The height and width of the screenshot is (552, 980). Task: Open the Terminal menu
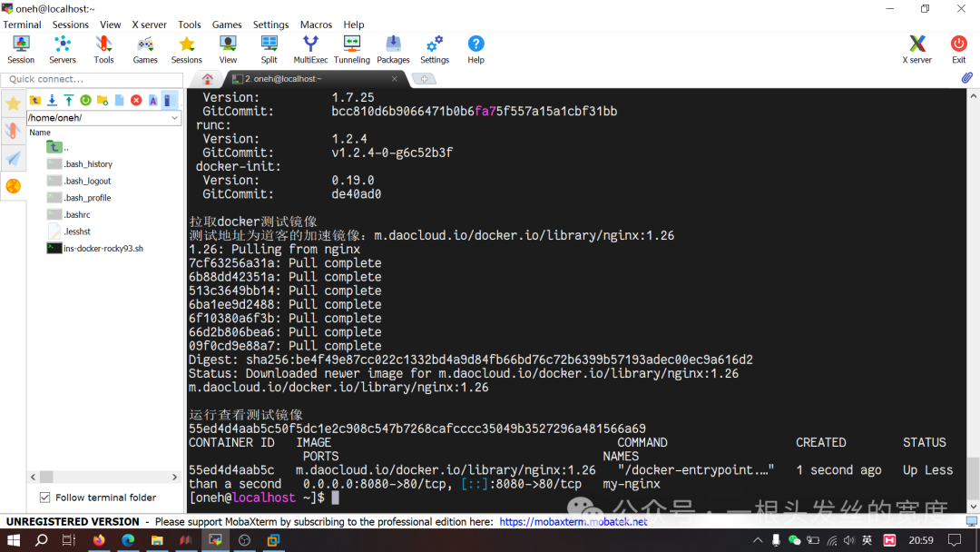22,25
